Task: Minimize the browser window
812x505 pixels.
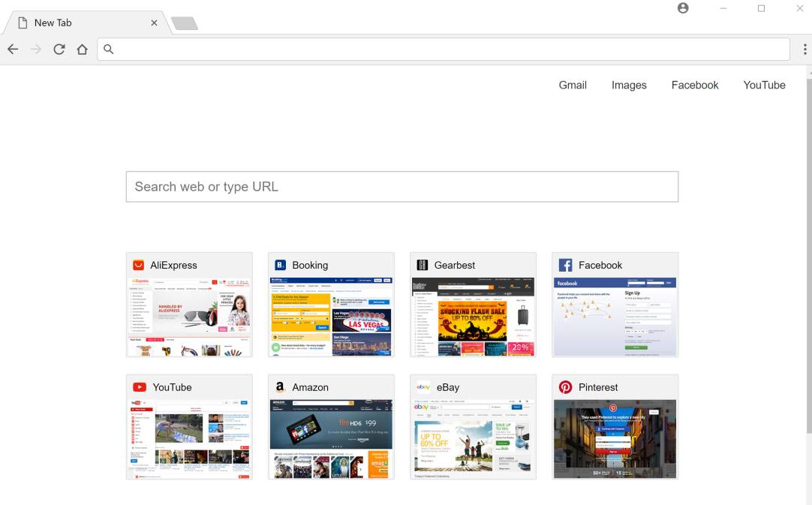Action: tap(723, 8)
